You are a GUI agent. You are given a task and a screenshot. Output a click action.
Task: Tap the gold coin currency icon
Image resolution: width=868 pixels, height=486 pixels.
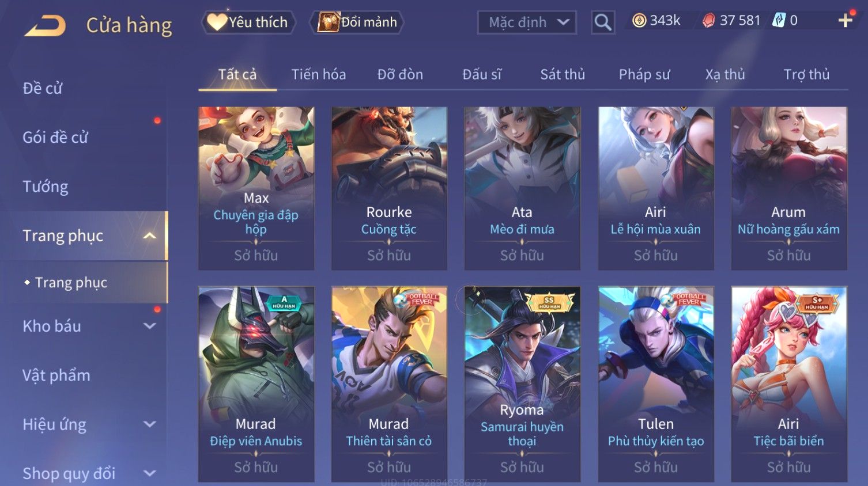coord(639,21)
